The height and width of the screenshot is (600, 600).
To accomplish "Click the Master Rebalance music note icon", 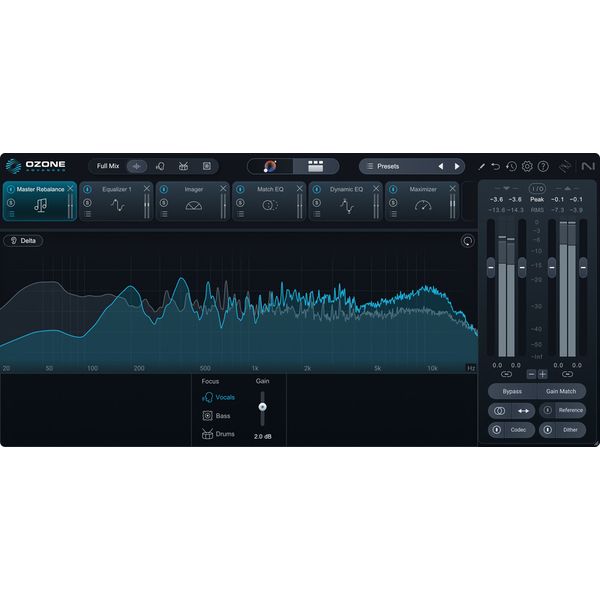I will click(41, 205).
